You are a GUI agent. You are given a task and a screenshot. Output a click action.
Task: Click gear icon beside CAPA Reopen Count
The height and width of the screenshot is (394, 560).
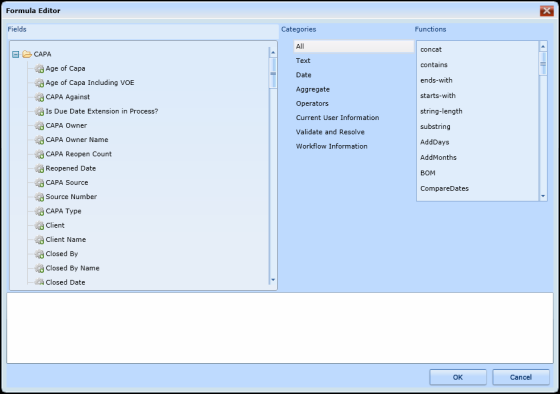[39, 154]
